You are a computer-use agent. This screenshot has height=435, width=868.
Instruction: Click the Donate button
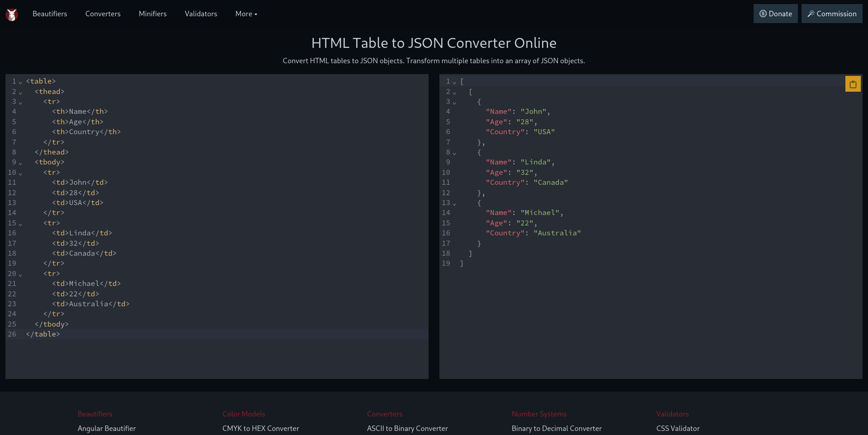tap(776, 14)
